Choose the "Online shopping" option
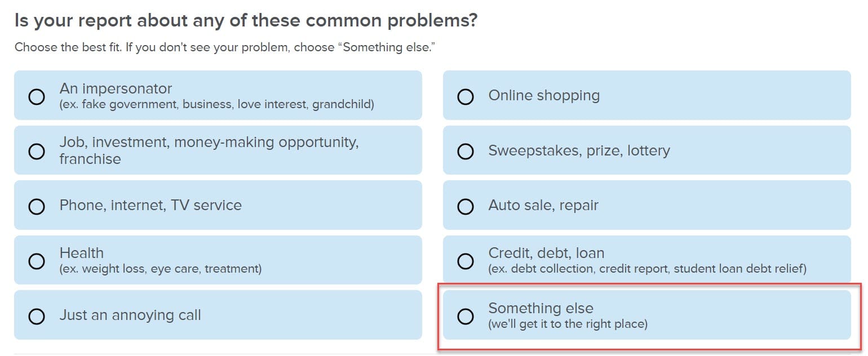868x356 pixels. [465, 96]
